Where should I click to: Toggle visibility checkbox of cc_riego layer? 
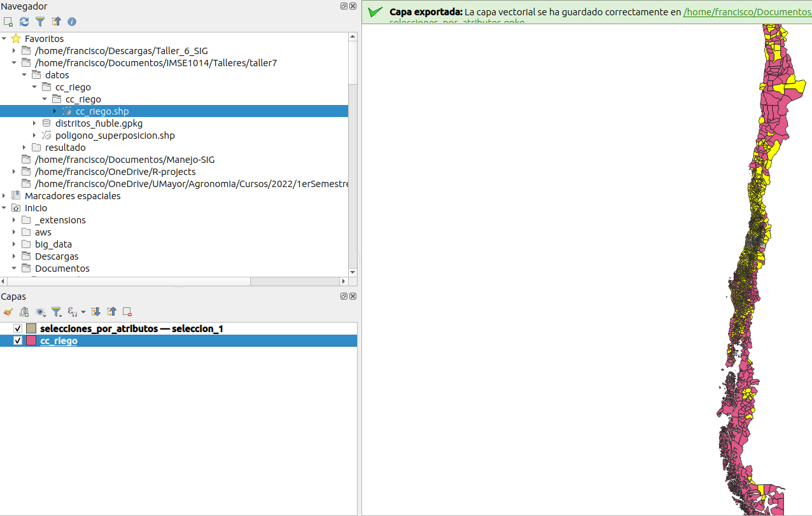click(x=18, y=341)
